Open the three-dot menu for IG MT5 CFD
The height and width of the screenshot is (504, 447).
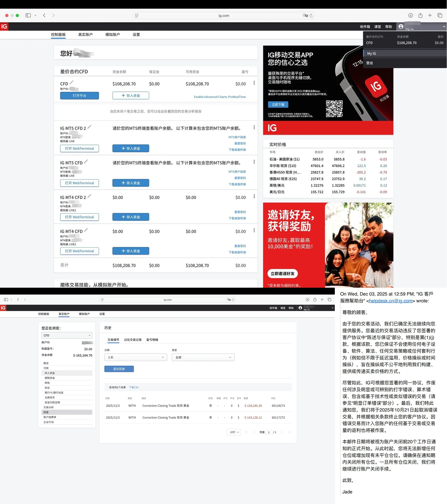254,162
